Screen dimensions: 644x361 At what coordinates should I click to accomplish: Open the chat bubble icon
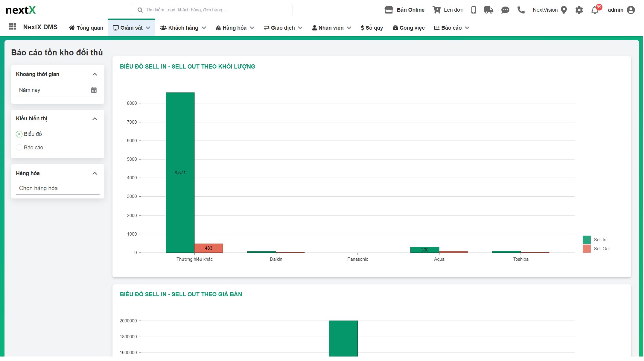pyautogui.click(x=505, y=10)
